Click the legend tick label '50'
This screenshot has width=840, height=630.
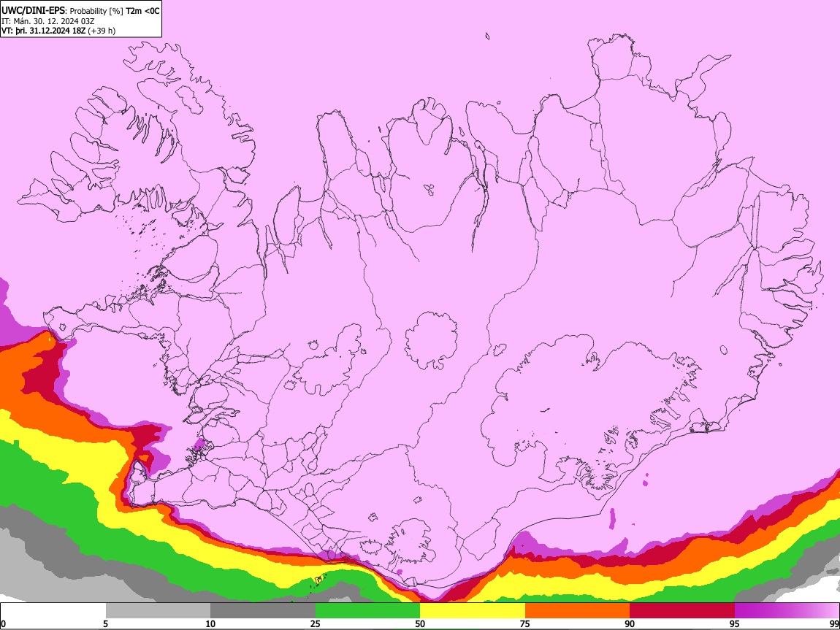[x=420, y=623]
